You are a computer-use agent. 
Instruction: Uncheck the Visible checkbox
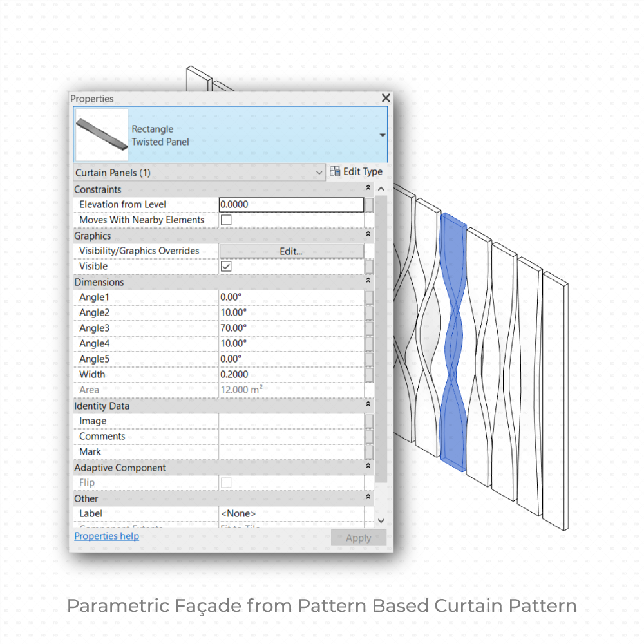pos(226,266)
